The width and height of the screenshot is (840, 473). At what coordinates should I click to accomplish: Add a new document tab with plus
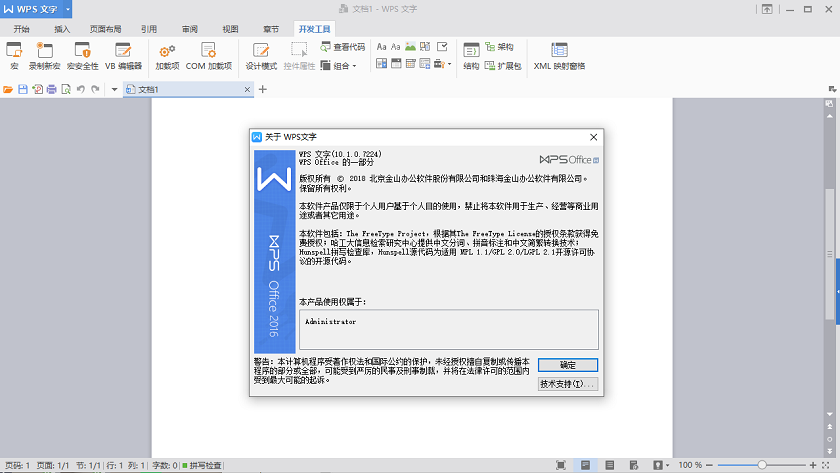tap(262, 89)
